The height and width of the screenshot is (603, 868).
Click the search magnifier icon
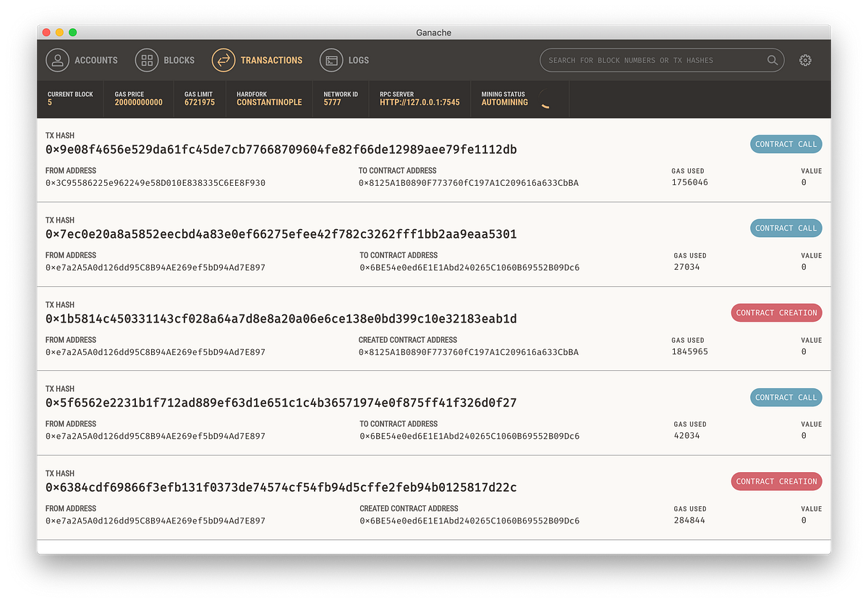[x=773, y=60]
